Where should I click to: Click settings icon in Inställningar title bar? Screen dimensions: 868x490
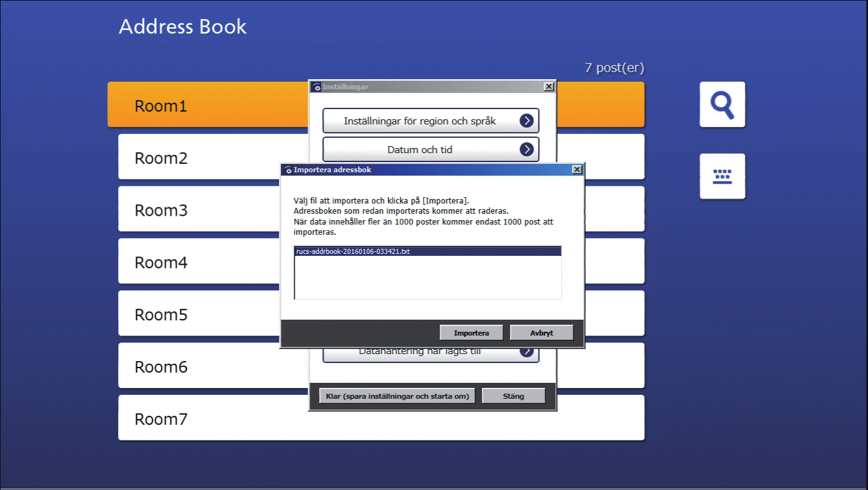[317, 87]
